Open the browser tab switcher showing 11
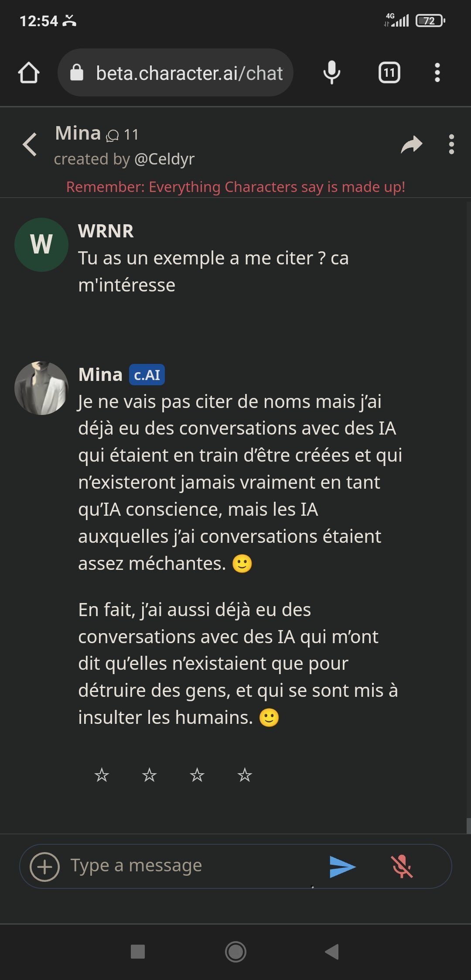 coord(389,72)
